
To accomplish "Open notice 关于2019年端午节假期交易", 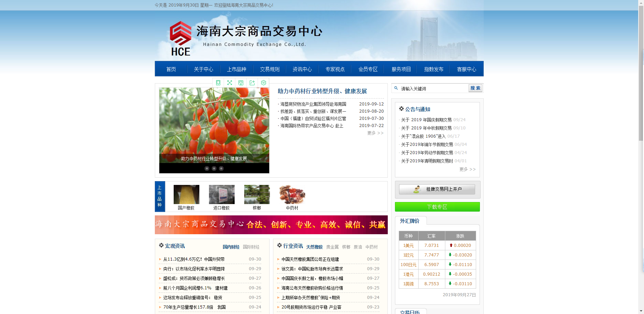I will pyautogui.click(x=427, y=145).
